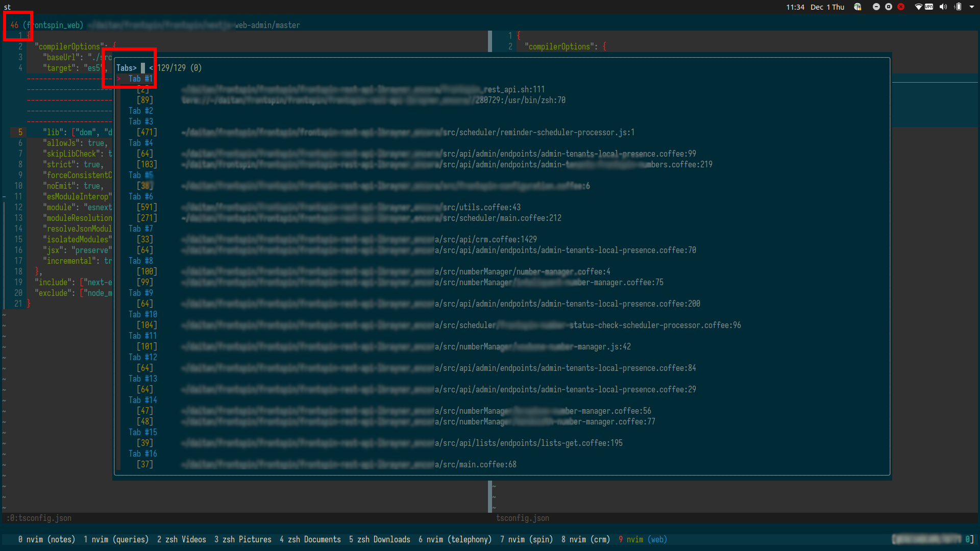980x551 pixels.
Task: Open the "8 nvim (crm)" tmux window
Action: (585, 539)
